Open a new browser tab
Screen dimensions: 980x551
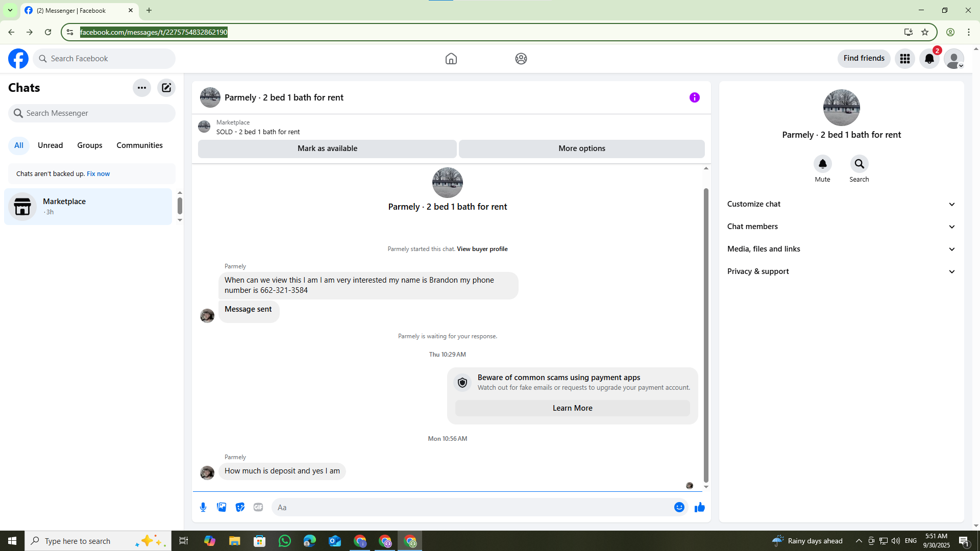149,10
